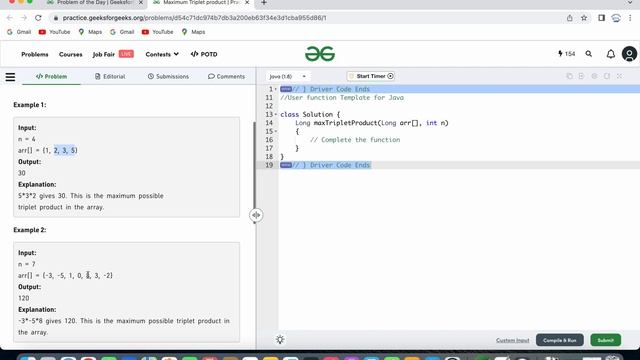Open Problems in the navigation bar
The image size is (640, 360).
35,54
